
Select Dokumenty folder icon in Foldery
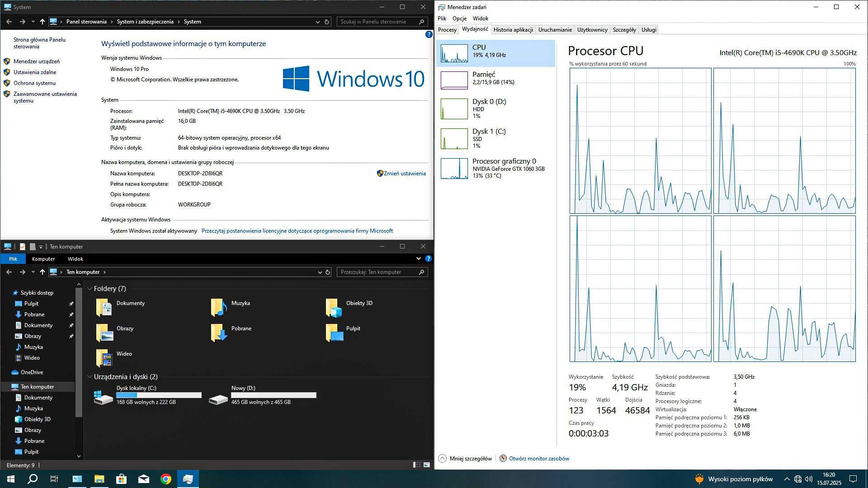[104, 308]
